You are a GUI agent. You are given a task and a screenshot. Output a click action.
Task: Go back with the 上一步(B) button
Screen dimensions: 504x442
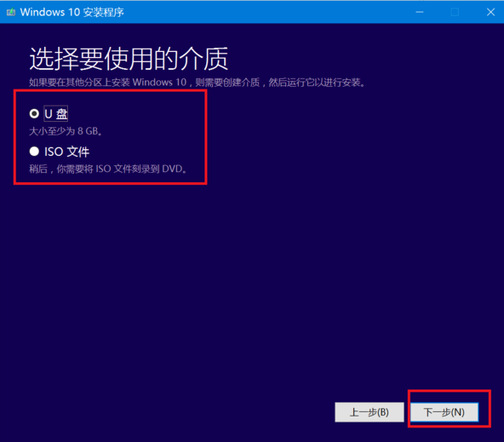(x=369, y=412)
